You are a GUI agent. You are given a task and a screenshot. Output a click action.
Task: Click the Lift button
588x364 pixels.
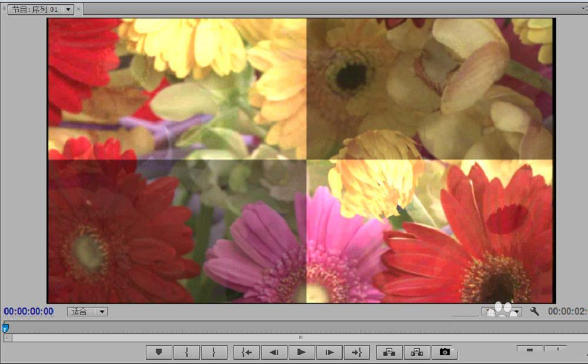[x=389, y=352]
